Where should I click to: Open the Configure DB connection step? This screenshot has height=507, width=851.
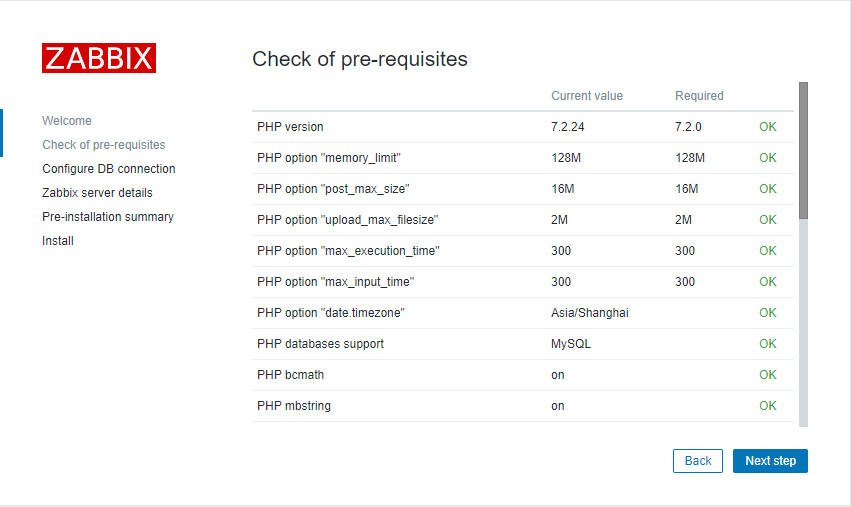click(x=109, y=169)
